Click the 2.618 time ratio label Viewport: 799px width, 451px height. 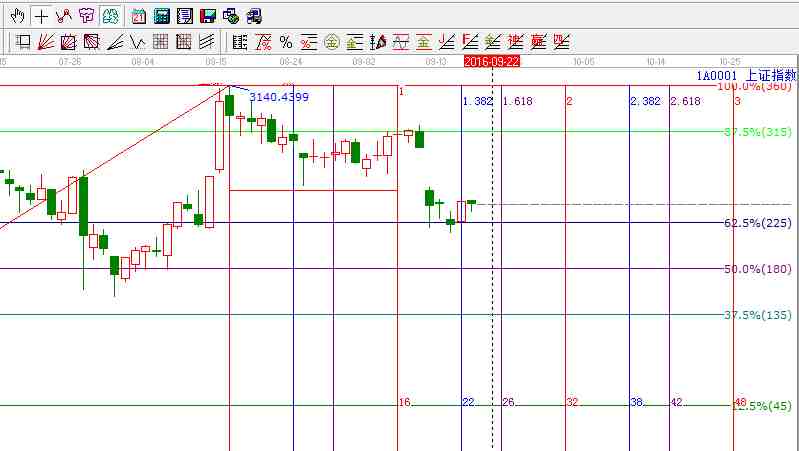click(685, 101)
